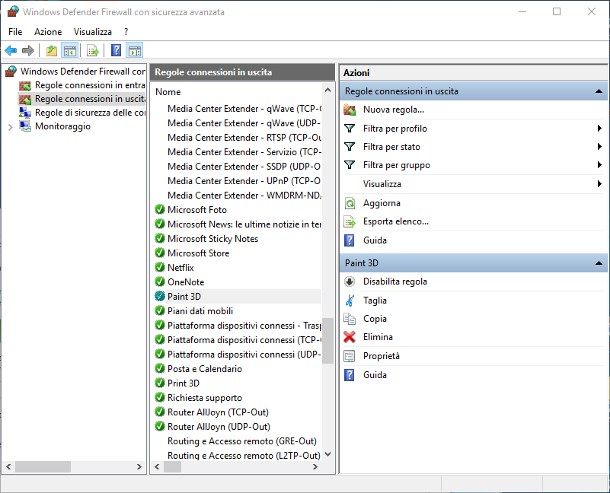
Task: Select the Posta e Calendario rule
Action: click(205, 368)
